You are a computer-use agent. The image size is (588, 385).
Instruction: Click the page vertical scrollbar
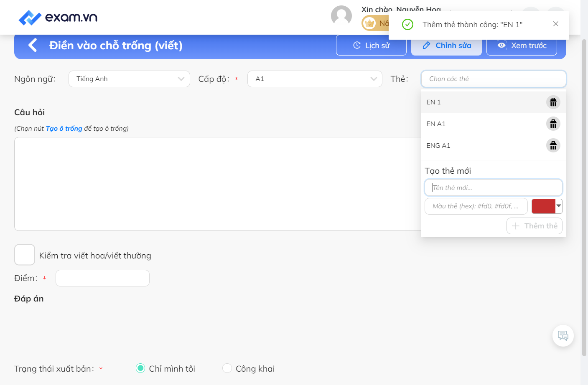584,198
